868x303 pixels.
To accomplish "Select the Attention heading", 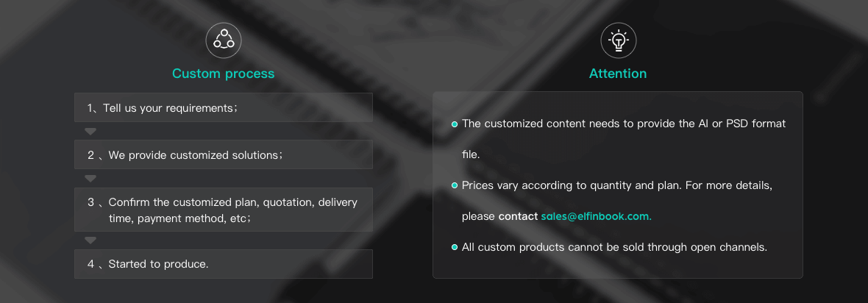I will (x=618, y=74).
